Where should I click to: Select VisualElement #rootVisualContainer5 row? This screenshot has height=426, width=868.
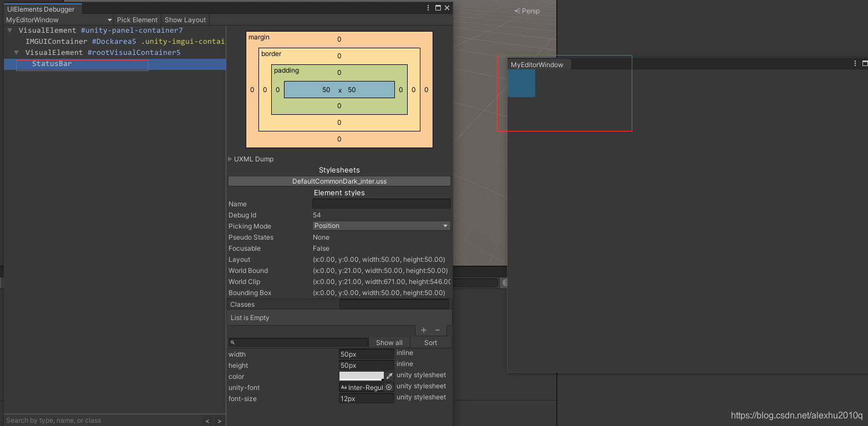(x=115, y=53)
